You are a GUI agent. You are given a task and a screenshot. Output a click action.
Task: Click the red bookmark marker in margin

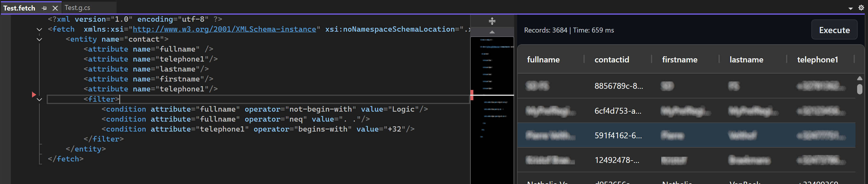coord(34,95)
